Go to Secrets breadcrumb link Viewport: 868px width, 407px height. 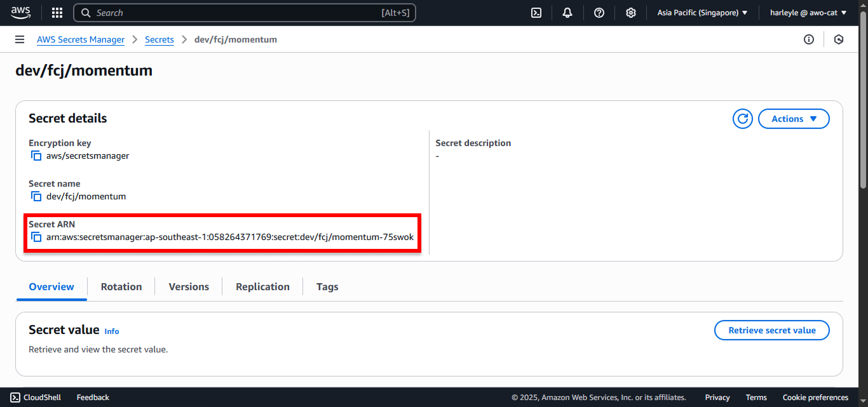[159, 39]
